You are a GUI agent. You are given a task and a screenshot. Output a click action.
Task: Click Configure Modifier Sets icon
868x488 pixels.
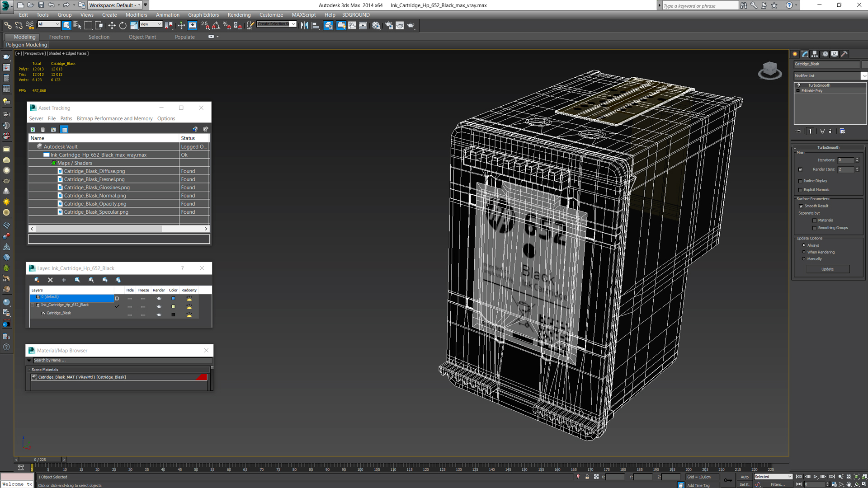coord(843,131)
